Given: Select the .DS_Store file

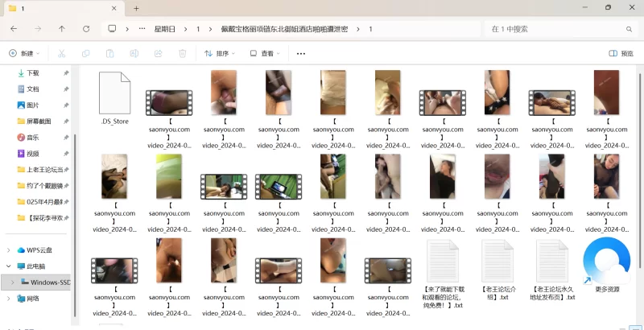Looking at the screenshot, I should pos(114,98).
